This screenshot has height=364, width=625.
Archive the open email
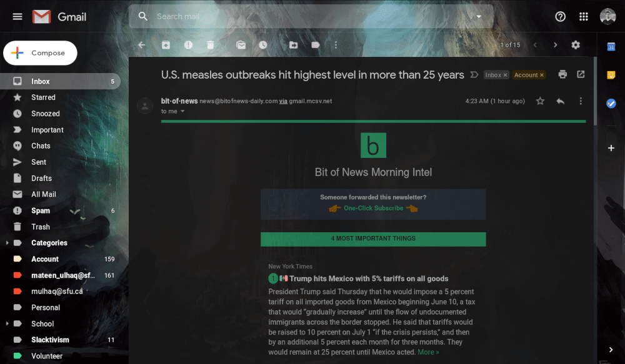point(166,45)
